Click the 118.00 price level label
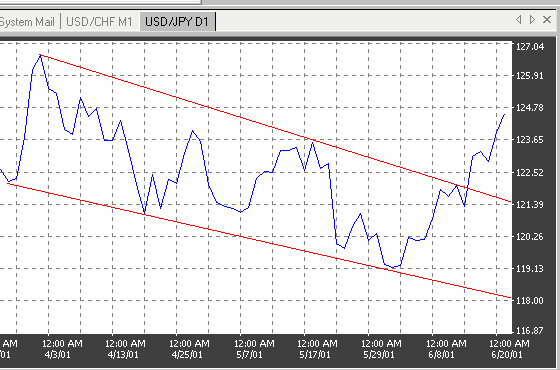This screenshot has width=560, height=370. [x=530, y=301]
